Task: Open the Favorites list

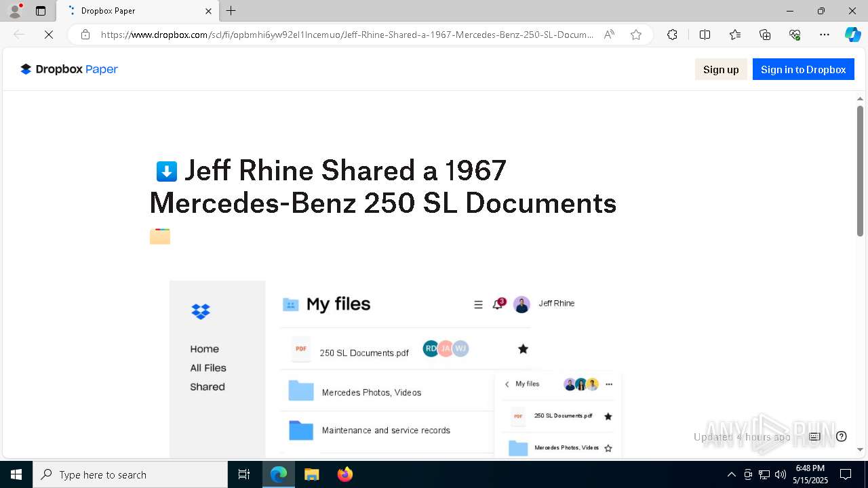Action: coord(735,35)
